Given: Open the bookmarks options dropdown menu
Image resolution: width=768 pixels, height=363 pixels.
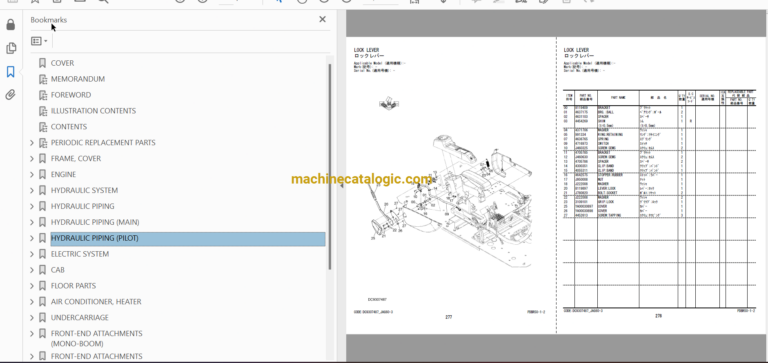Looking at the screenshot, I should click(39, 41).
